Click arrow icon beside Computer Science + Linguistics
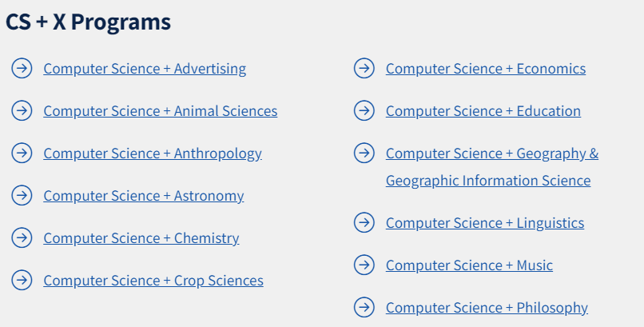 point(364,223)
